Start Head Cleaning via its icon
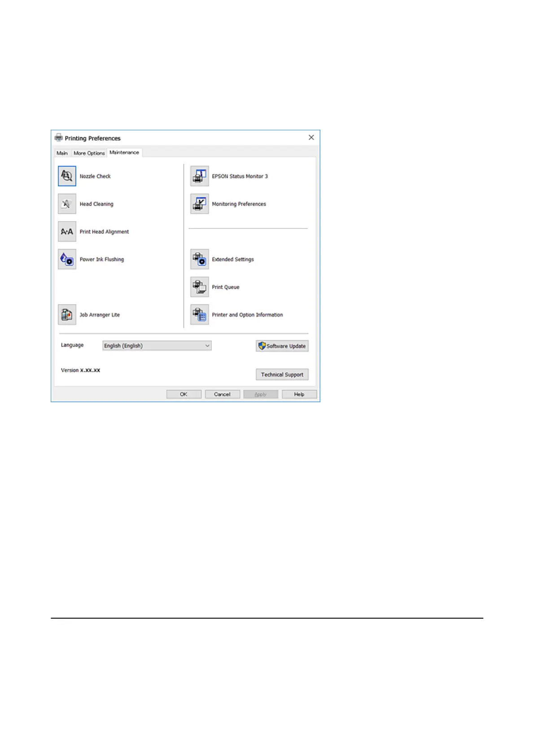Viewport: 534px width, 756px height. [x=67, y=204]
